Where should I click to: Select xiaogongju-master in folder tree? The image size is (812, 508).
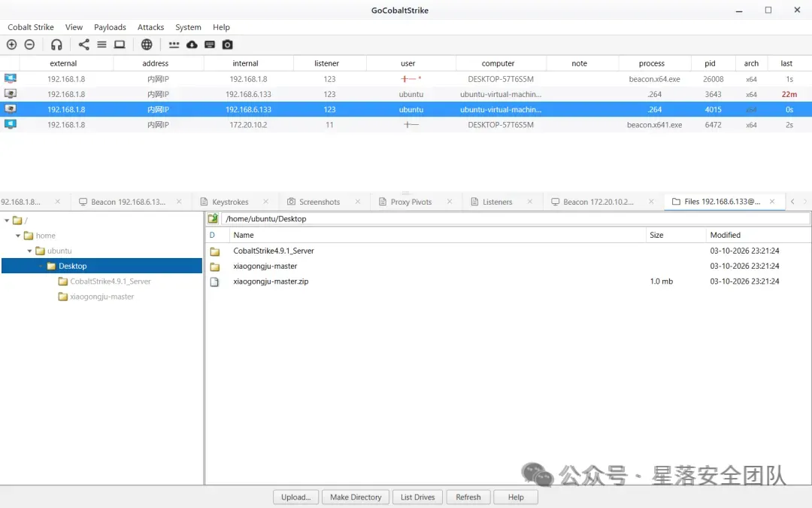point(102,297)
